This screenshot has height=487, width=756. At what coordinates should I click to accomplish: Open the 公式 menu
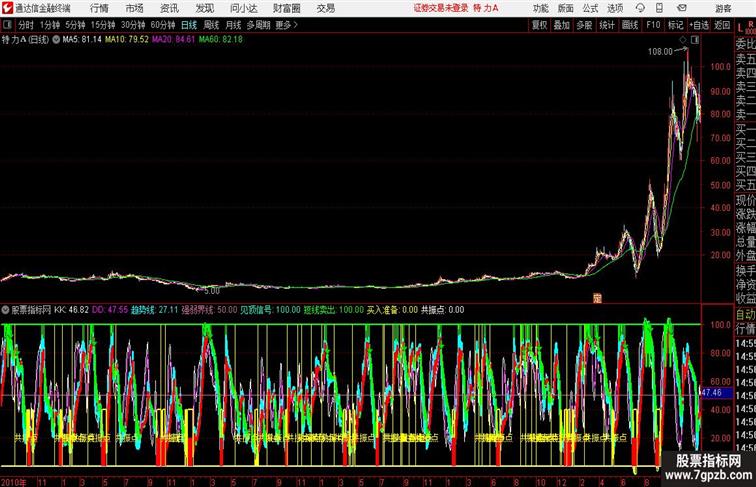(x=590, y=8)
